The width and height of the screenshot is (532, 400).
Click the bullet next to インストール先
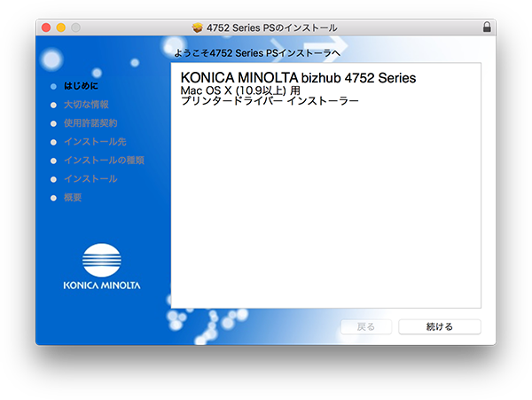click(53, 143)
